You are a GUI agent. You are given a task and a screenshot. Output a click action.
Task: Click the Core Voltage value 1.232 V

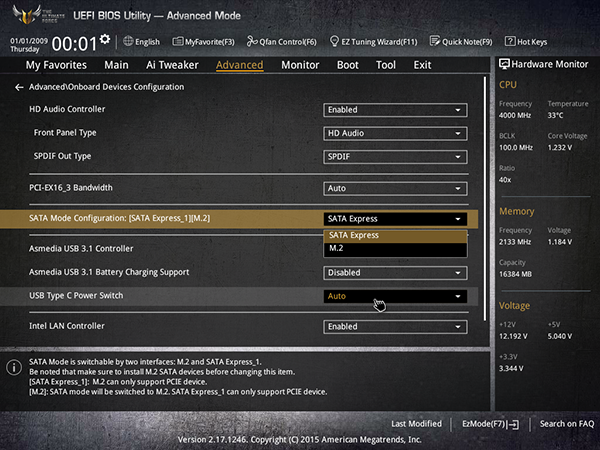[560, 148]
